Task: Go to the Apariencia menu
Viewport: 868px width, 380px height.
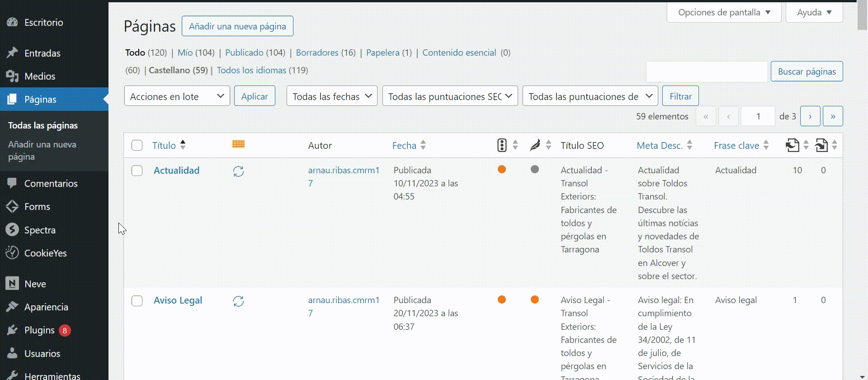Action: tap(46, 307)
